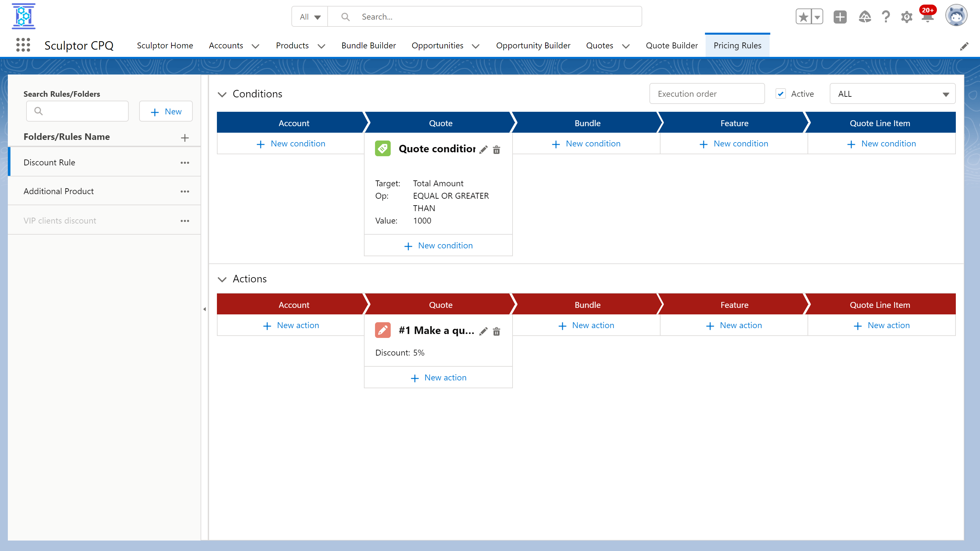Image resolution: width=980 pixels, height=551 pixels.
Task: Collapse the left sidebar panel arrow
Action: point(205,309)
